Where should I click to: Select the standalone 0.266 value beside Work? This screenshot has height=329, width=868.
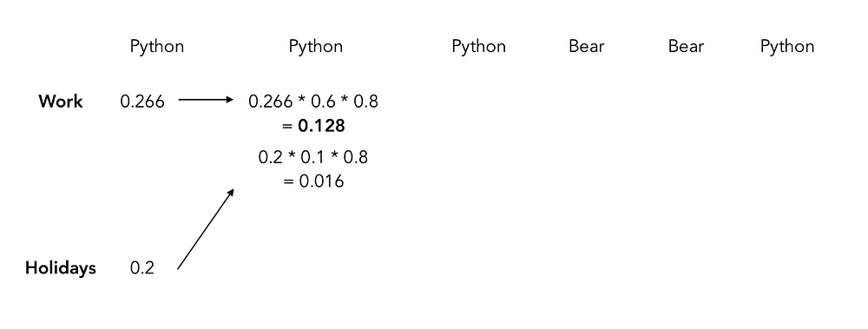pos(142,102)
